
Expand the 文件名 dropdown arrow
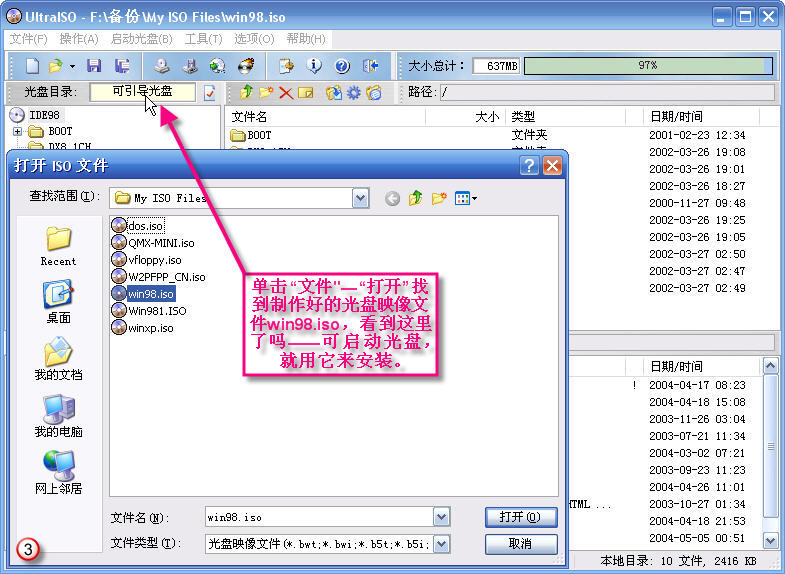click(442, 517)
